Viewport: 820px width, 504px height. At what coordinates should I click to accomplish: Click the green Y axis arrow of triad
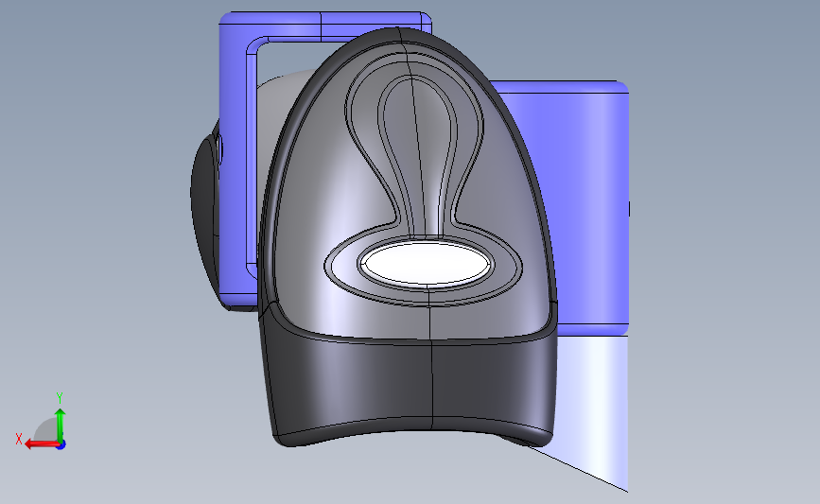click(x=61, y=425)
